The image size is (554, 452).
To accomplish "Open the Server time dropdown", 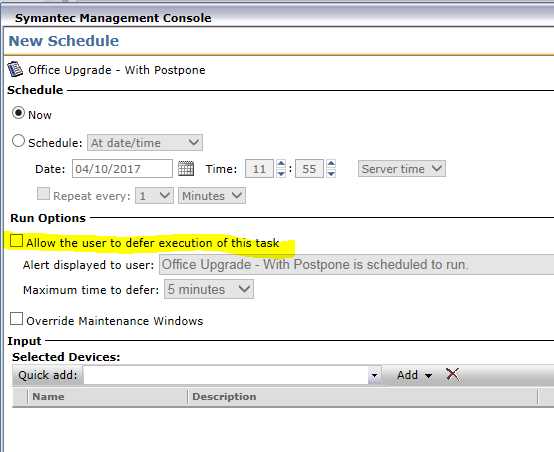I will (x=402, y=169).
